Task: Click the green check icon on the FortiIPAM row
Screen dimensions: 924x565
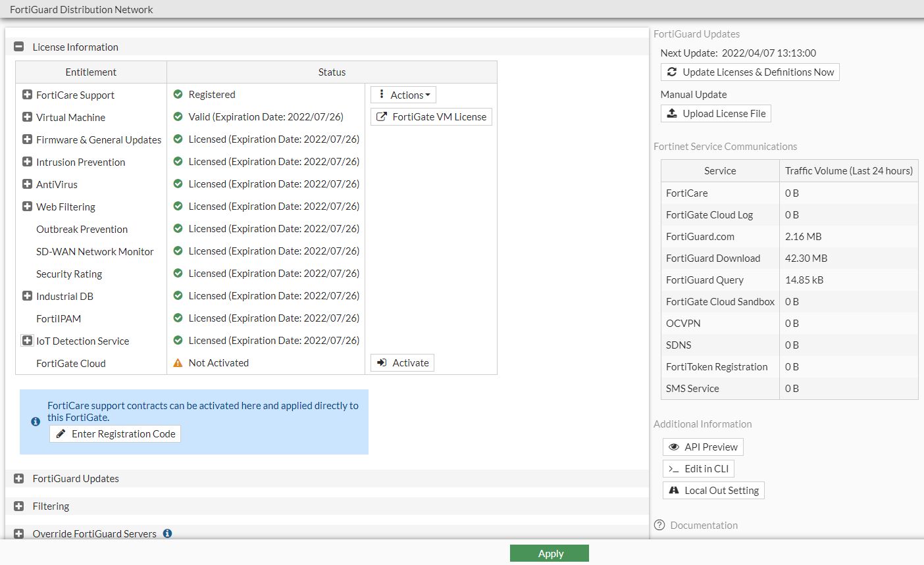Action: 178,318
